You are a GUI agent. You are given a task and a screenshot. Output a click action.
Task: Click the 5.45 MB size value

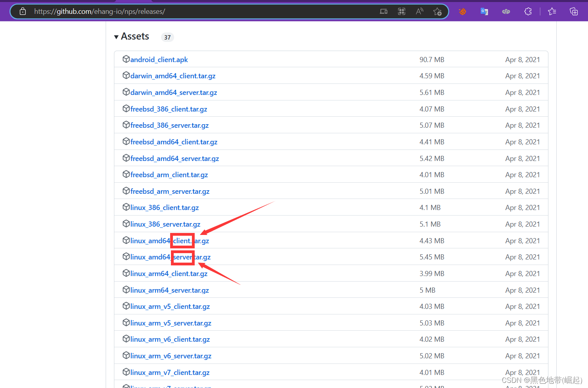click(432, 257)
